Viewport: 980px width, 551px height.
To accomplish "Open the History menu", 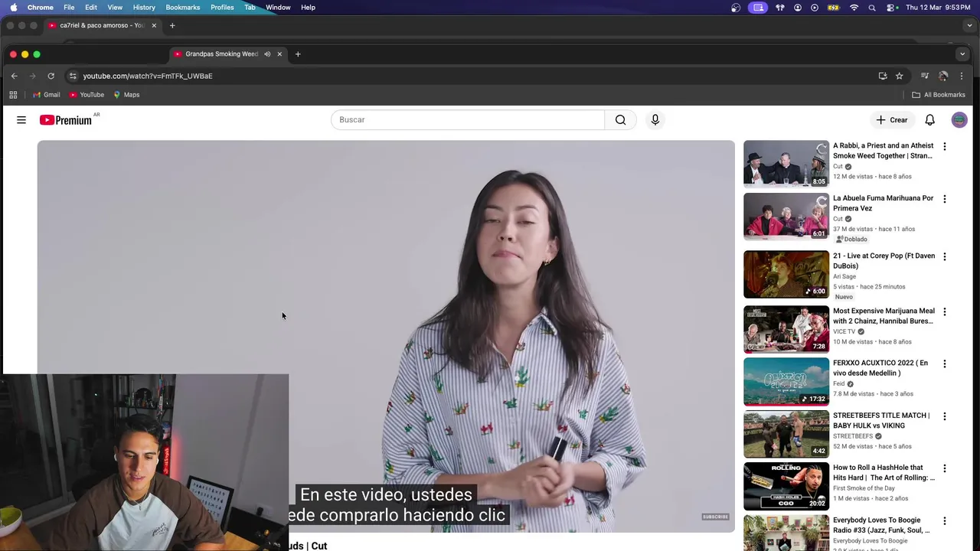I will coord(144,8).
